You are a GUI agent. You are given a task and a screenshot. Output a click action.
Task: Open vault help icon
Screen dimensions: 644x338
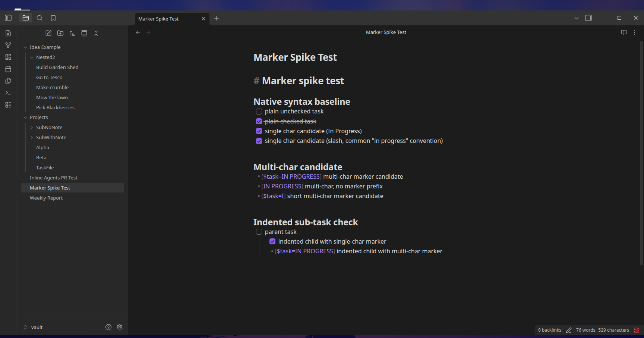(108, 327)
